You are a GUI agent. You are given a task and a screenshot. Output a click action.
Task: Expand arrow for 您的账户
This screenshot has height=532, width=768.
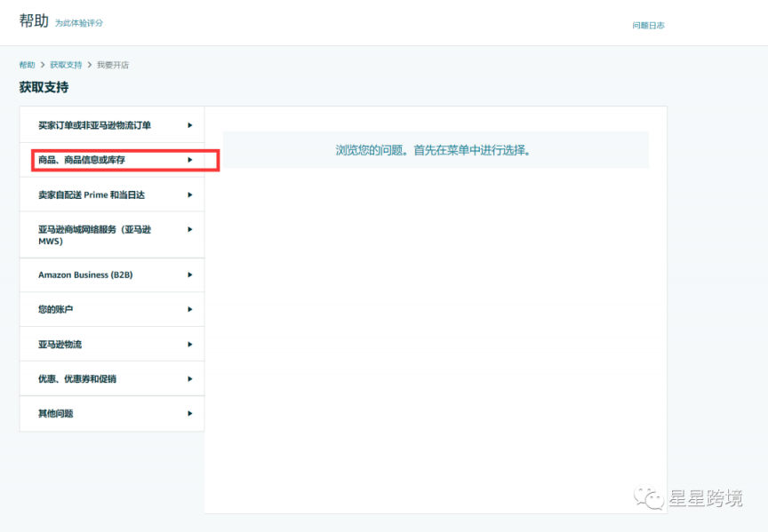[190, 309]
